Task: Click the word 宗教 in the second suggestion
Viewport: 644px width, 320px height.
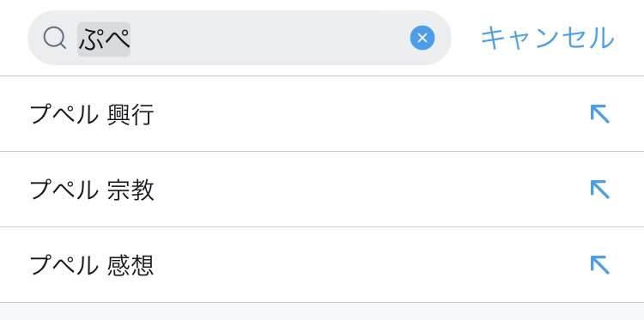Action: click(131, 190)
